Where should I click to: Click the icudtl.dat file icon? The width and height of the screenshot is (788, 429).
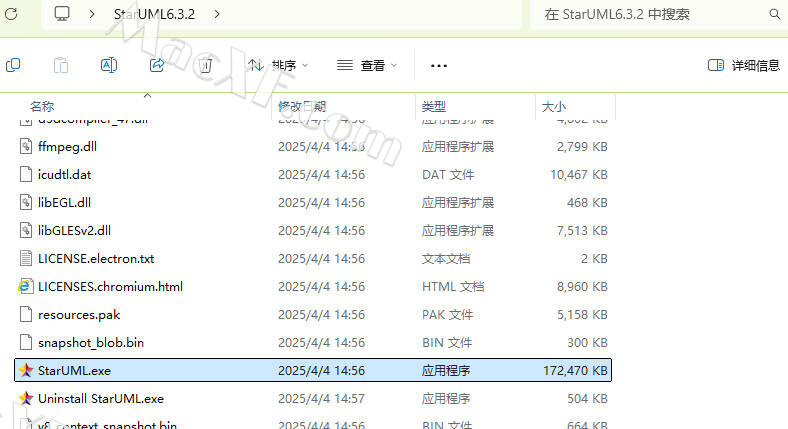tap(26, 175)
